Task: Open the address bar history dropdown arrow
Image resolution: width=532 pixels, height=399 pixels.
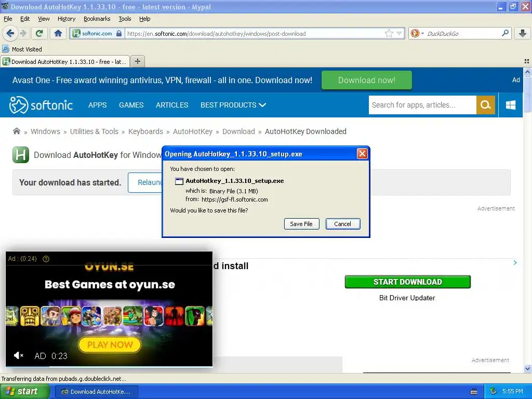Action: tap(400, 33)
